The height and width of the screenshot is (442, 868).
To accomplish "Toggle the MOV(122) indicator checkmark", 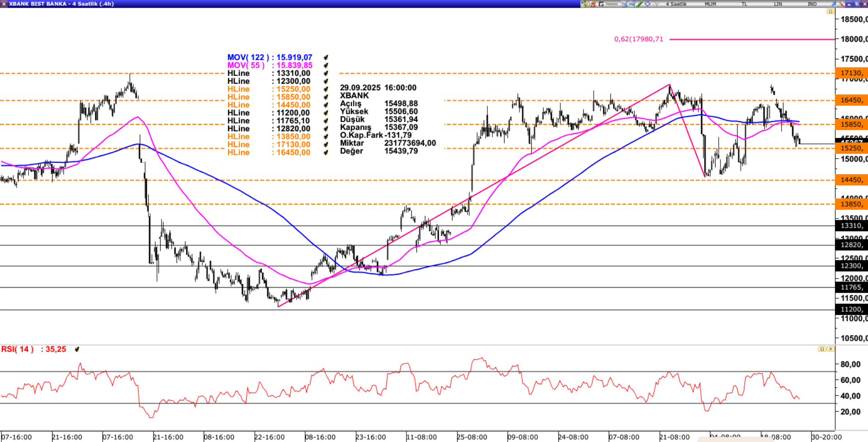I will pyautogui.click(x=326, y=57).
